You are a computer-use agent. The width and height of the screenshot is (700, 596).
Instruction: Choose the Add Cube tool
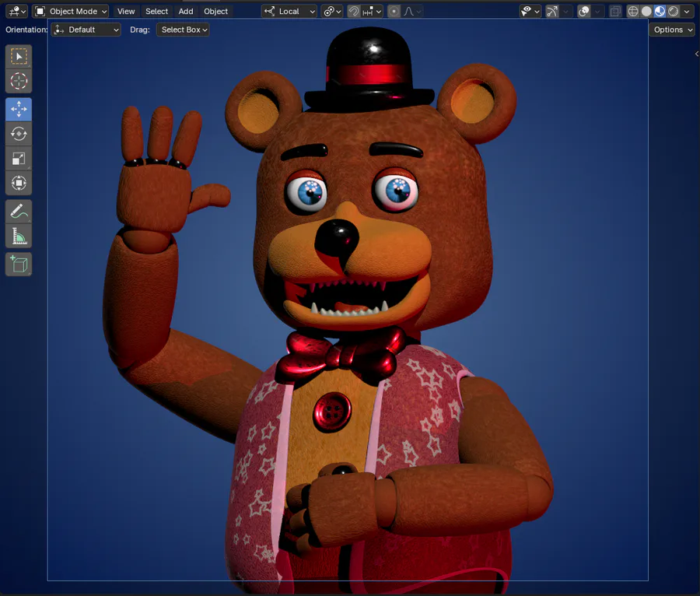click(19, 265)
